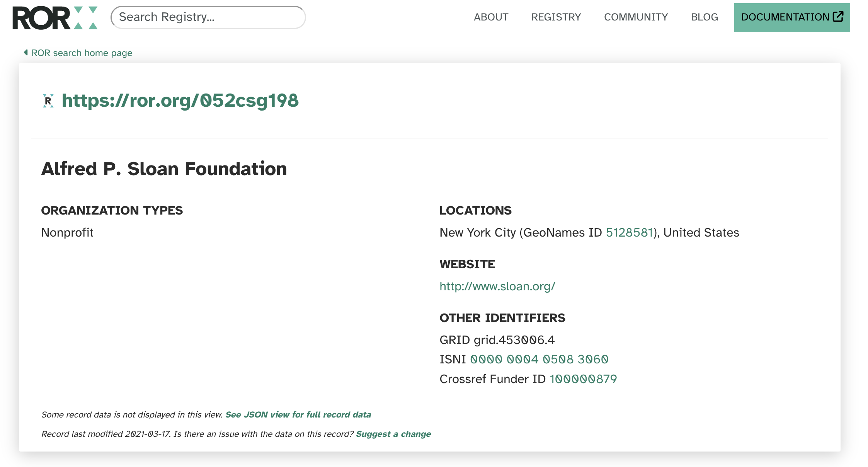Open the ABOUT page
The width and height of the screenshot is (868, 467).
click(x=491, y=17)
